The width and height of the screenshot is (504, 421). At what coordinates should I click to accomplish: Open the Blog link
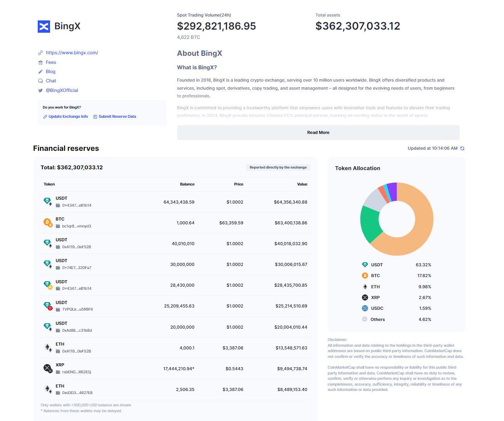click(50, 72)
